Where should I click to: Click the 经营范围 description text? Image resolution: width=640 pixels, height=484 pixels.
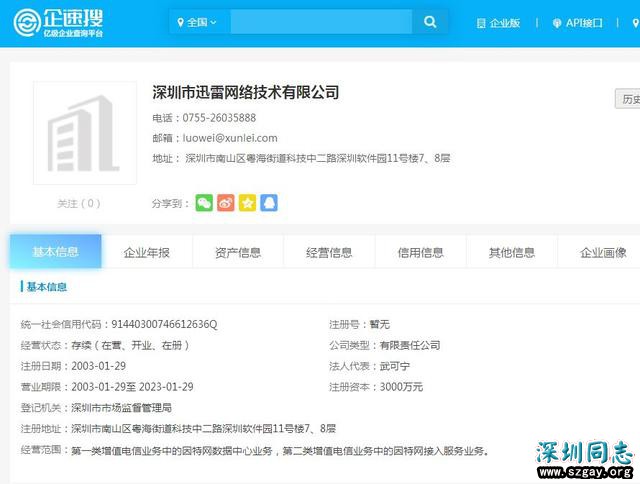click(280, 451)
